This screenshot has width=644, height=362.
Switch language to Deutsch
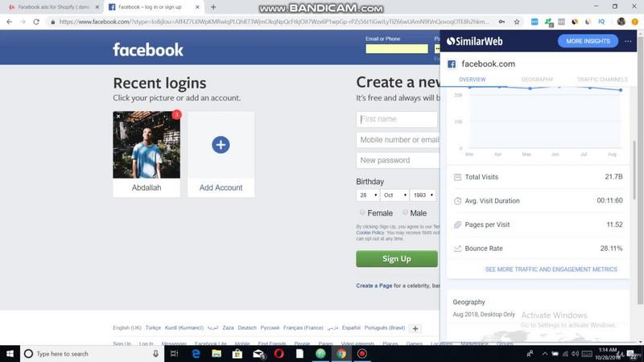pos(247,328)
